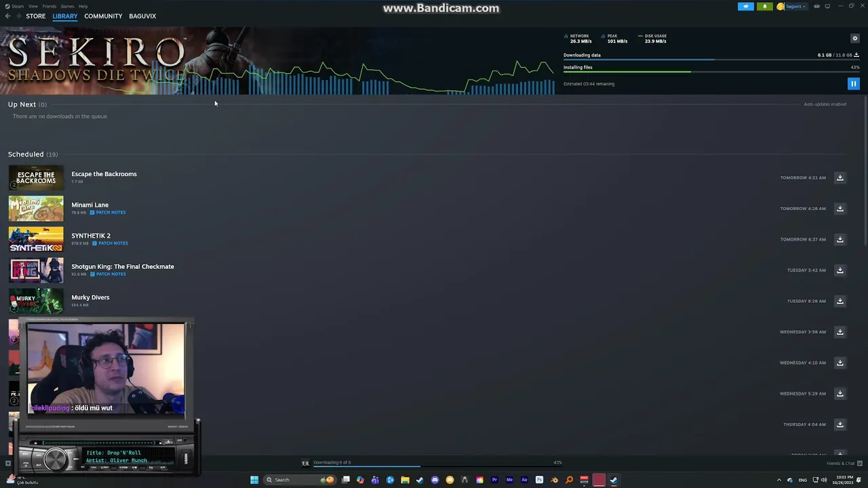868x488 pixels.
Task: Click download icon for Wednesday 3:56 AM item
Action: click(x=840, y=332)
